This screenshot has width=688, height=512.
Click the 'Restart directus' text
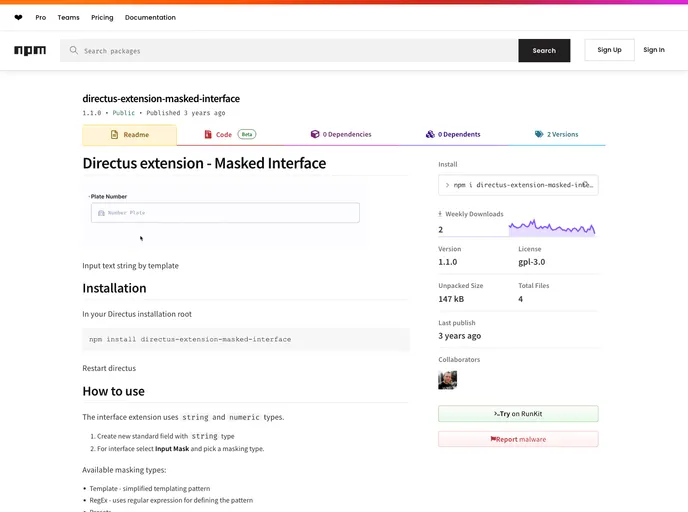(x=109, y=368)
